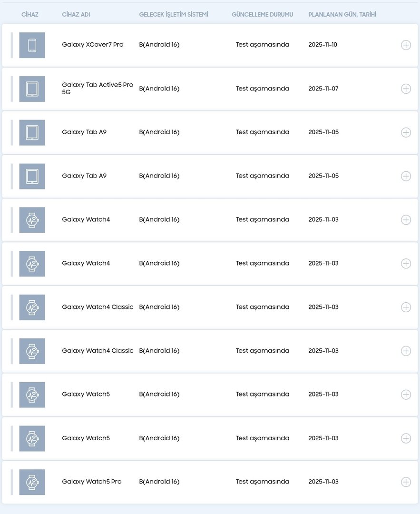
Task: Click the watch icon for Galaxy Watch5 Pro
Action: 32,482
